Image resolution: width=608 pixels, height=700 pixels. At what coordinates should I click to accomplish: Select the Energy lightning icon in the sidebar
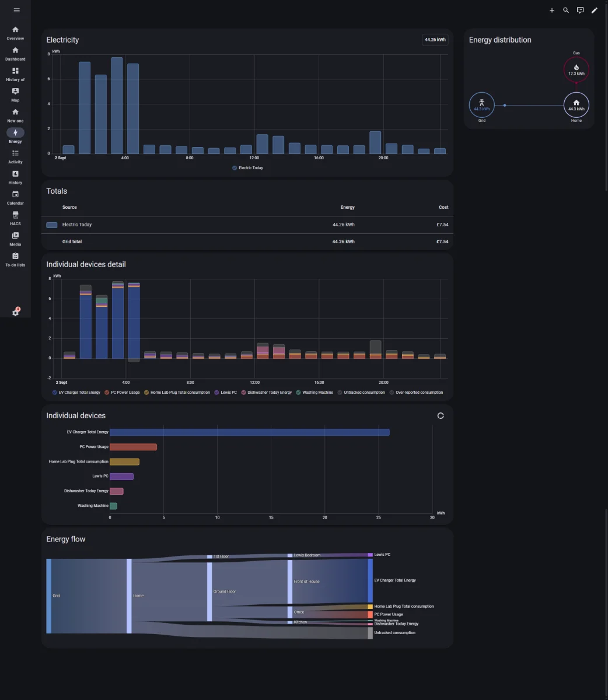(x=15, y=133)
